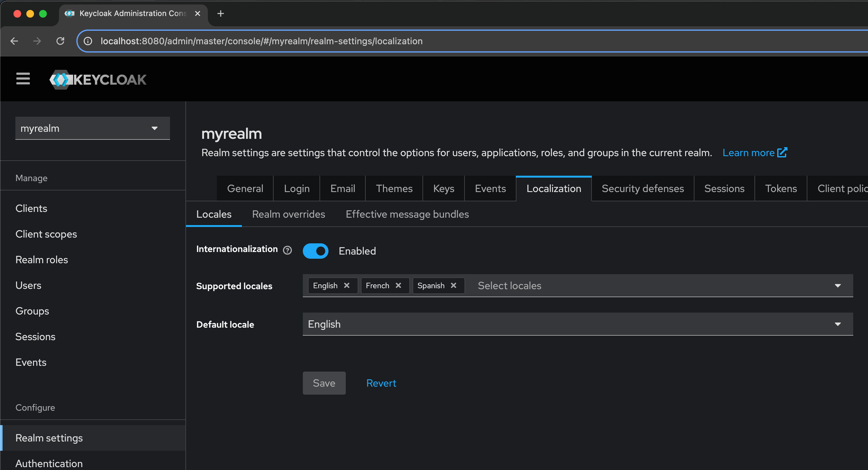Open the myrealm realm selector

(x=92, y=128)
